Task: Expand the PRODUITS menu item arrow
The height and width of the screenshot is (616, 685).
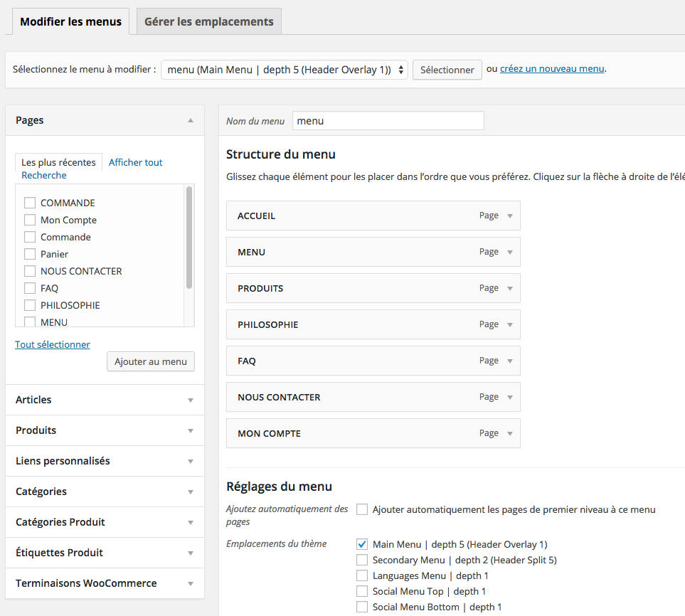Action: [510, 288]
